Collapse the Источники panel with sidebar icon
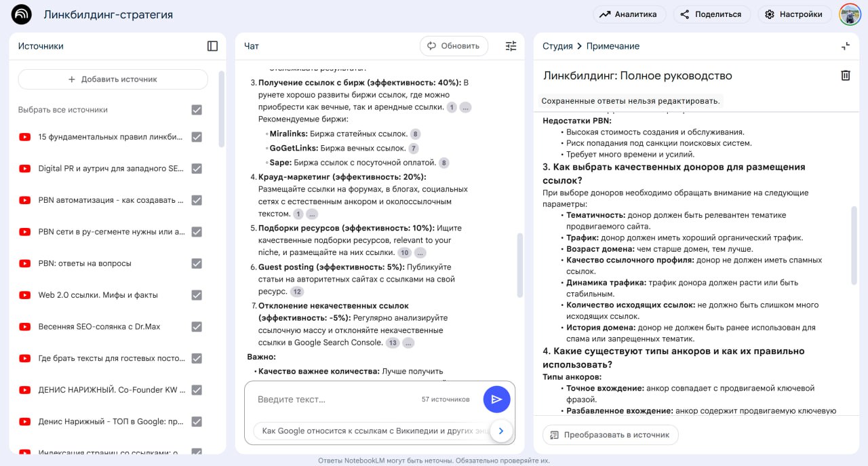The width and height of the screenshot is (868, 466). click(212, 46)
